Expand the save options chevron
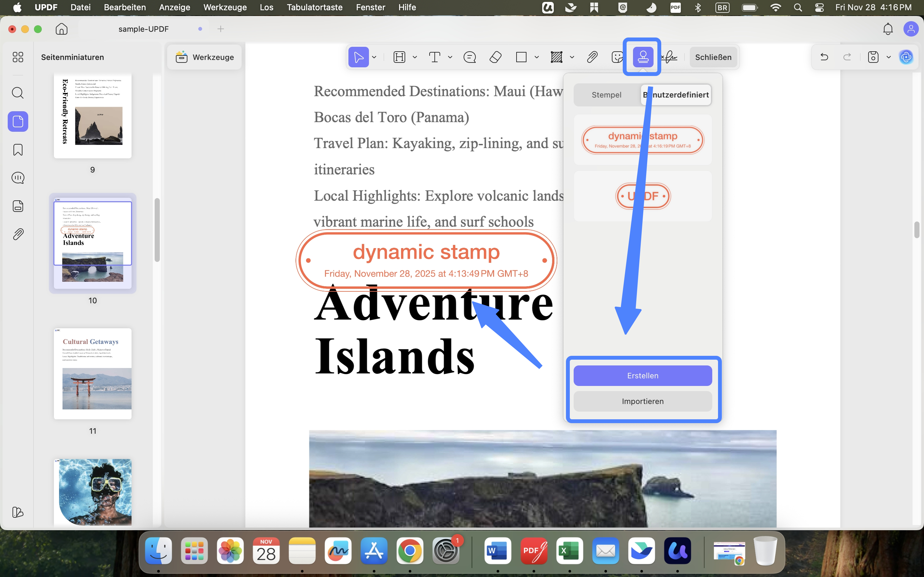Viewport: 924px width, 577px height. click(x=889, y=57)
